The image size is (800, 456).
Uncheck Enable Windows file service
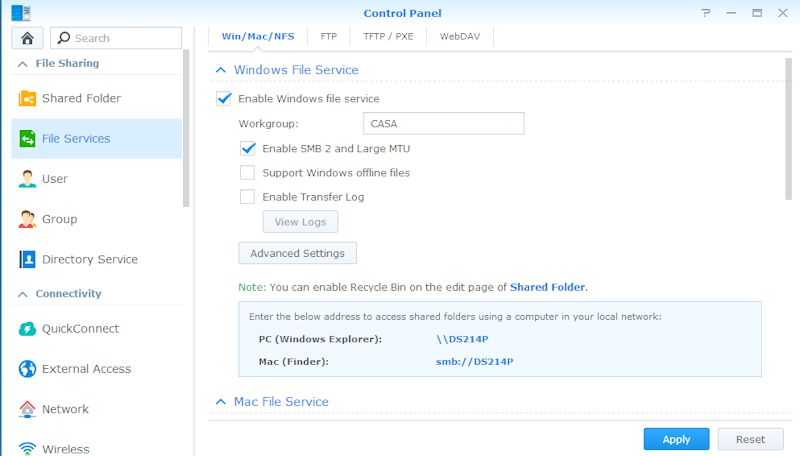click(x=223, y=98)
